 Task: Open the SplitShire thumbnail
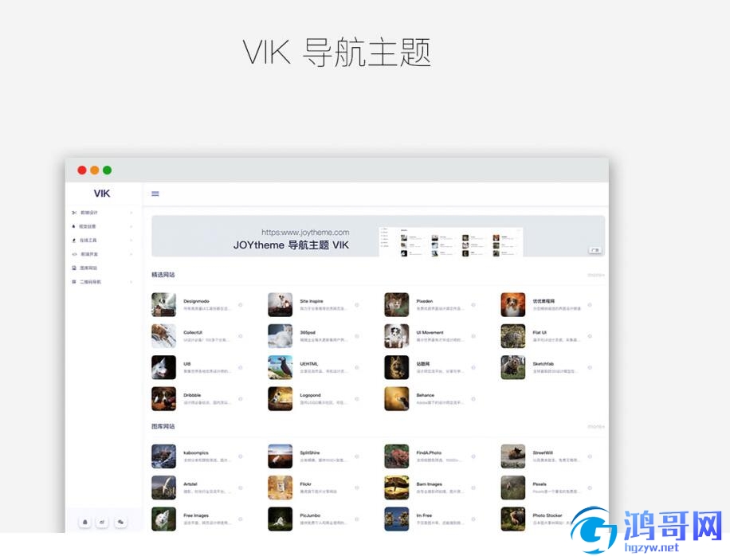(281, 456)
